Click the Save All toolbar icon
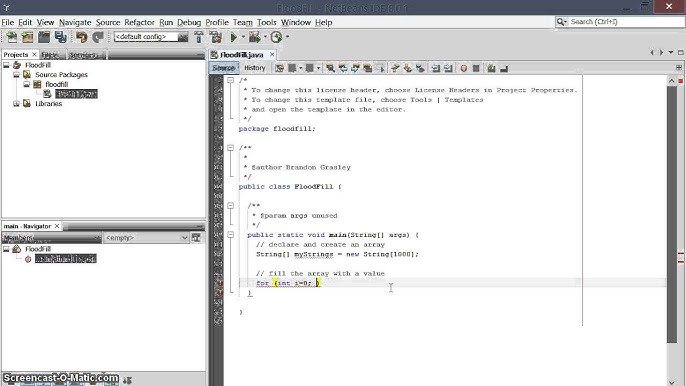This screenshot has width=686, height=386. [61, 37]
